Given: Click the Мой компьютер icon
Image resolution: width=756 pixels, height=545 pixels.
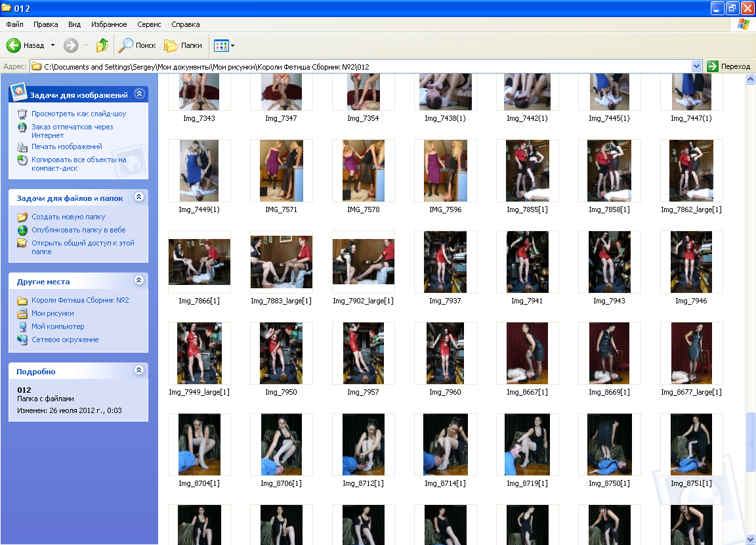Looking at the screenshot, I should coord(22,326).
